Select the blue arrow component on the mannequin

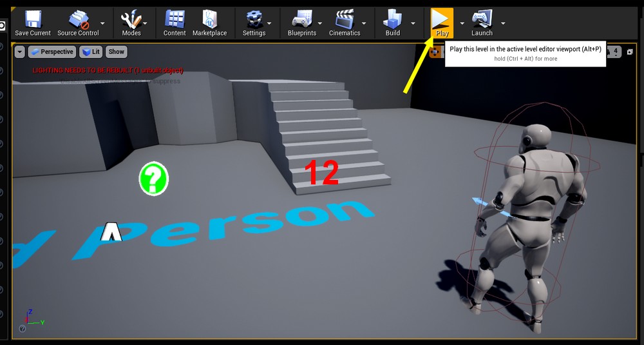(x=491, y=206)
